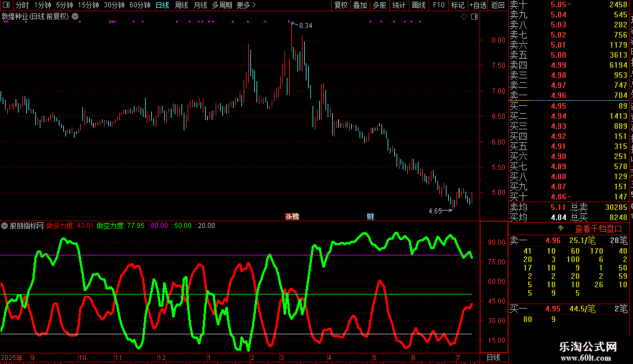
Task: Click the 总买 8248 value
Action: (x=618, y=217)
